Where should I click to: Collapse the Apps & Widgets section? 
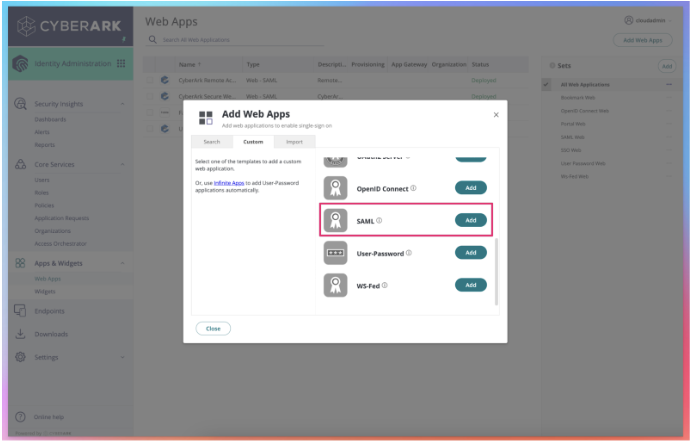pyautogui.click(x=122, y=263)
